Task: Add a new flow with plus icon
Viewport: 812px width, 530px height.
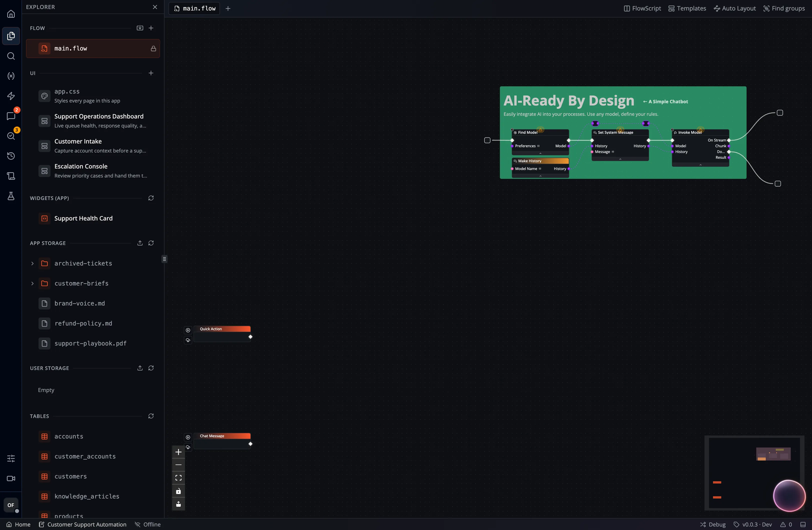Action: pyautogui.click(x=151, y=28)
